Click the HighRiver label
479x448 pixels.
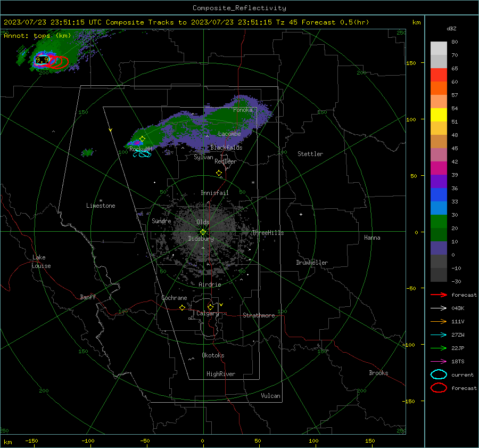tap(221, 374)
